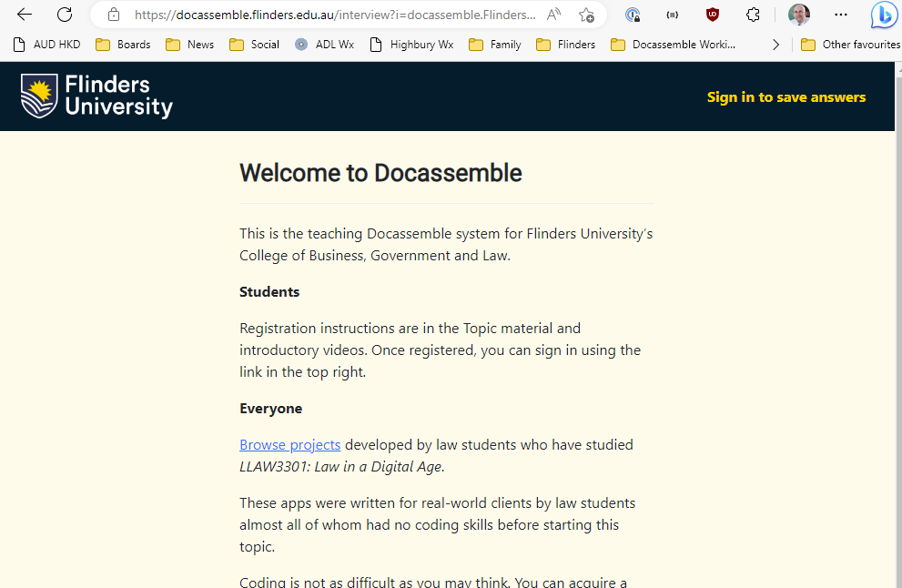The height and width of the screenshot is (588, 902).
Task: Open the Settings and more menu
Action: coord(841,15)
